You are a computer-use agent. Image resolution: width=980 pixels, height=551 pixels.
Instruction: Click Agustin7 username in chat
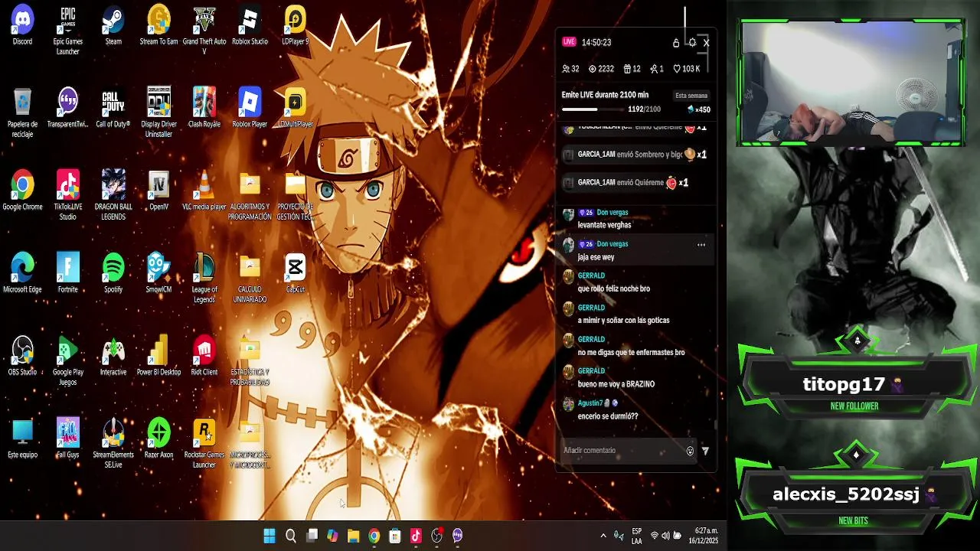(x=590, y=403)
